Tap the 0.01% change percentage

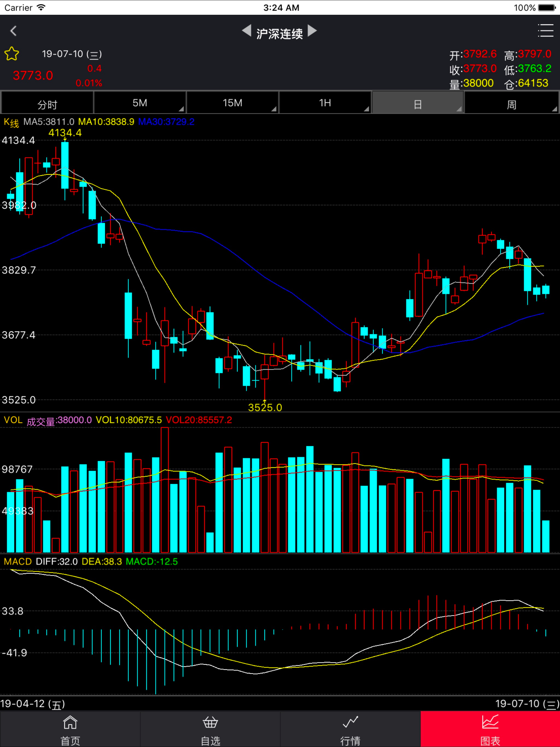89,83
